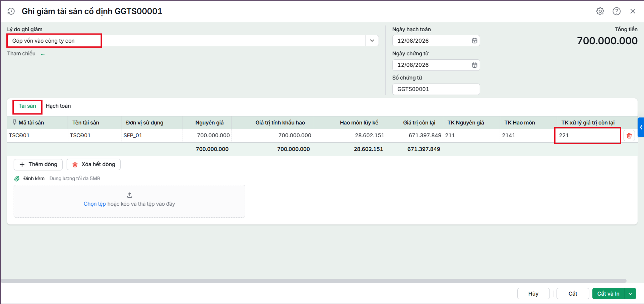The height and width of the screenshot is (304, 644).
Task: Click the Thêm dòng button
Action: tap(38, 164)
